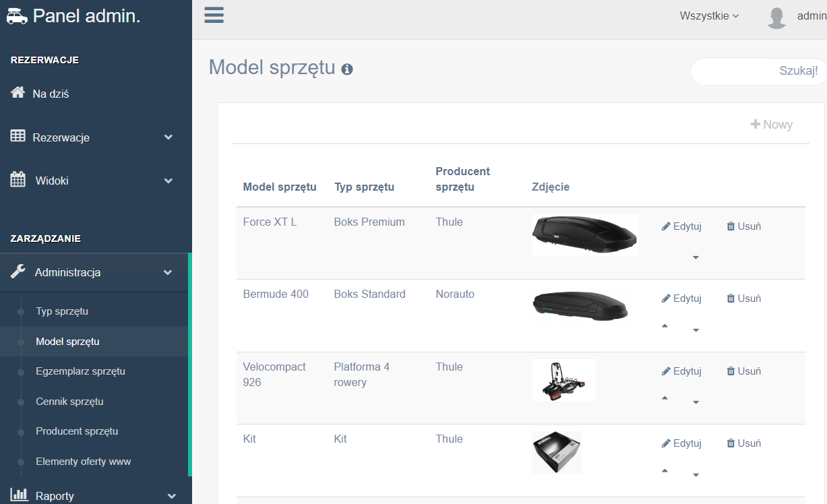Toggle the hamburger sidebar menu

214,15
